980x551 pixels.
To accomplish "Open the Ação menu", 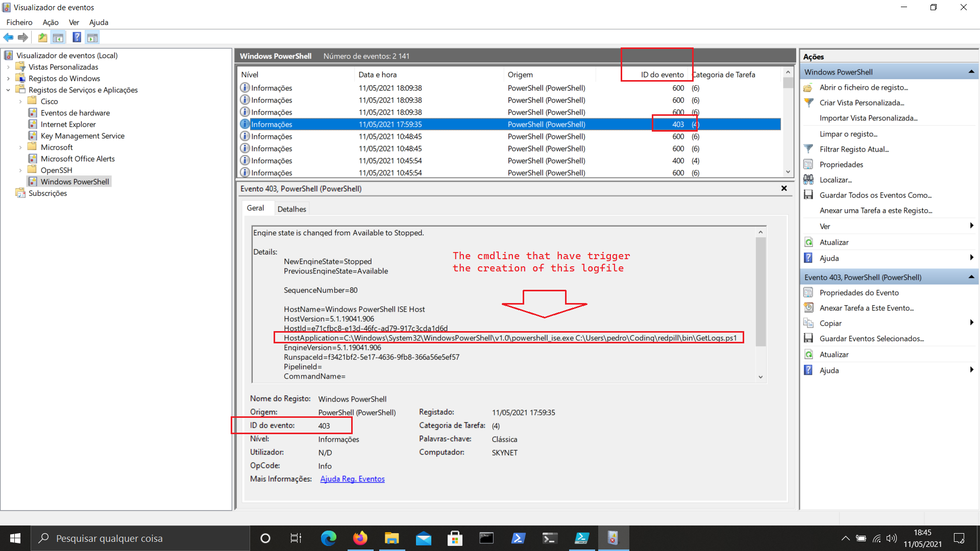I will 50,22.
